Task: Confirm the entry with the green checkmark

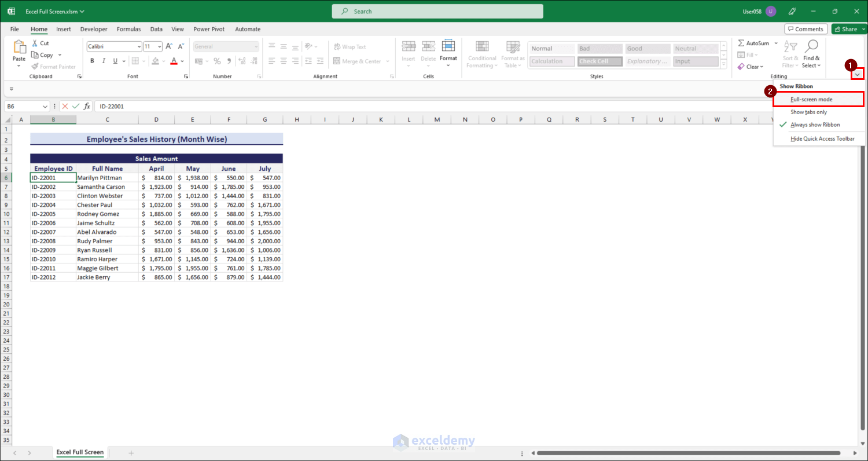Action: [76, 106]
